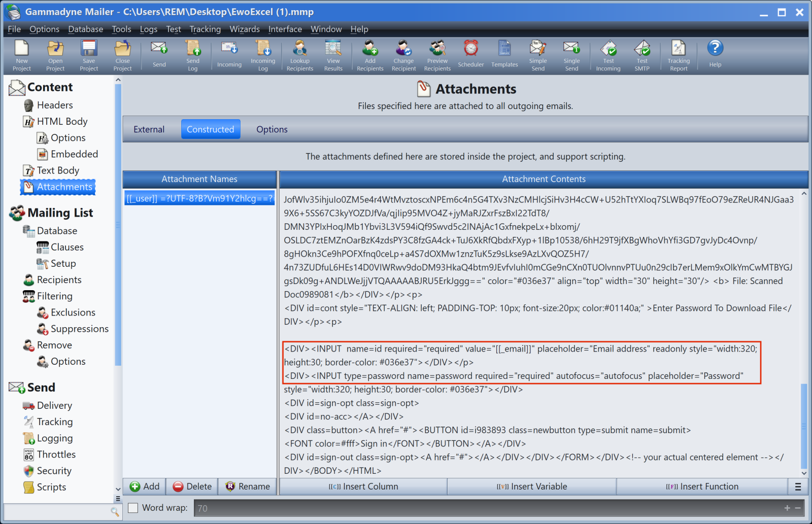812x524 pixels.
Task: Click Single Send toolbar icon
Action: click(571, 48)
